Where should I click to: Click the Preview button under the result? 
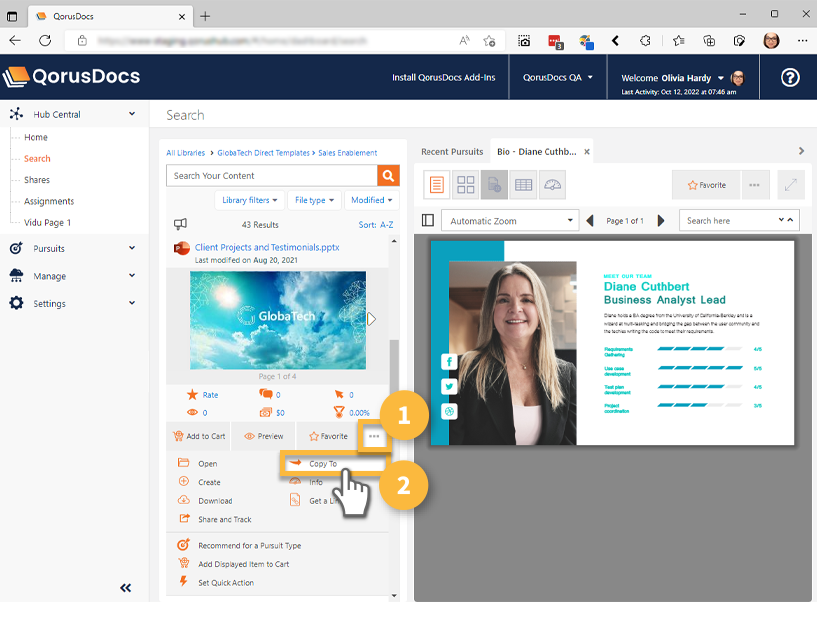(264, 436)
